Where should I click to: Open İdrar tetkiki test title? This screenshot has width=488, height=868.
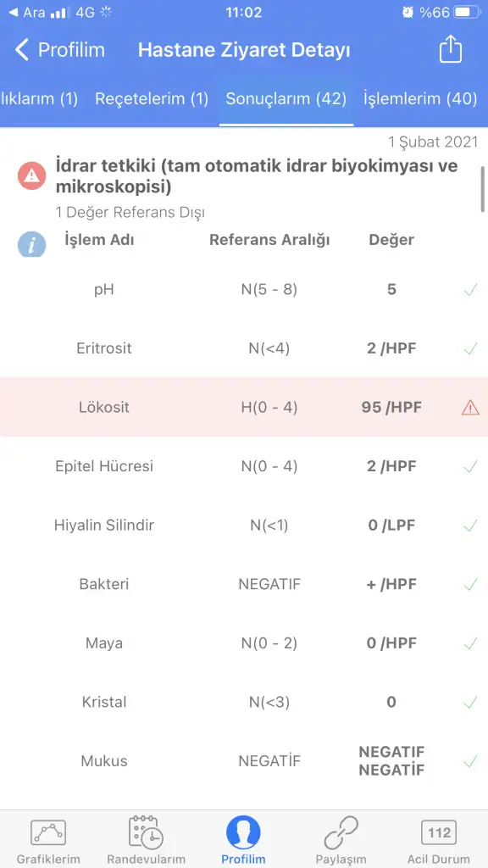point(257,176)
